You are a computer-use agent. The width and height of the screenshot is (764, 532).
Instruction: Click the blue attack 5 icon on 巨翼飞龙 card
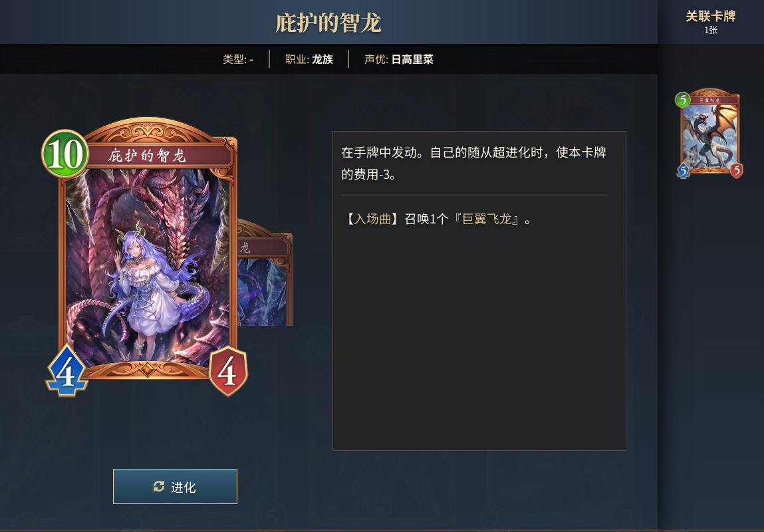click(684, 170)
